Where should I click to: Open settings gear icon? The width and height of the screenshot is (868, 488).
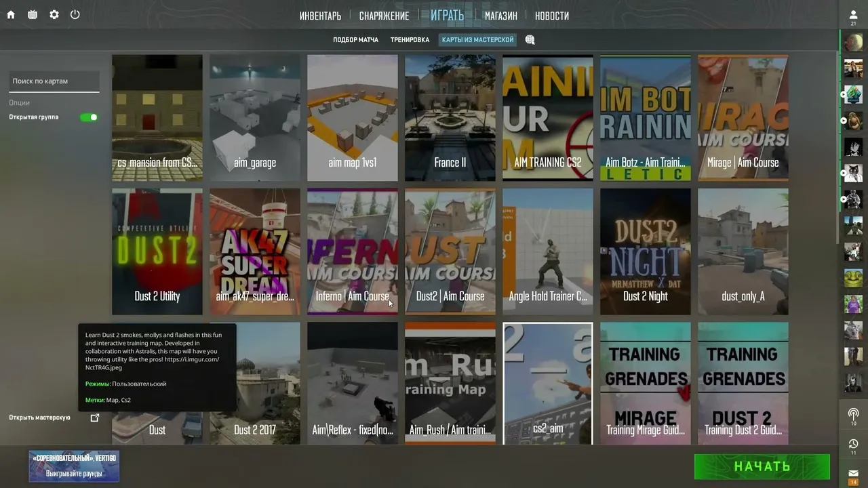[x=54, y=15]
